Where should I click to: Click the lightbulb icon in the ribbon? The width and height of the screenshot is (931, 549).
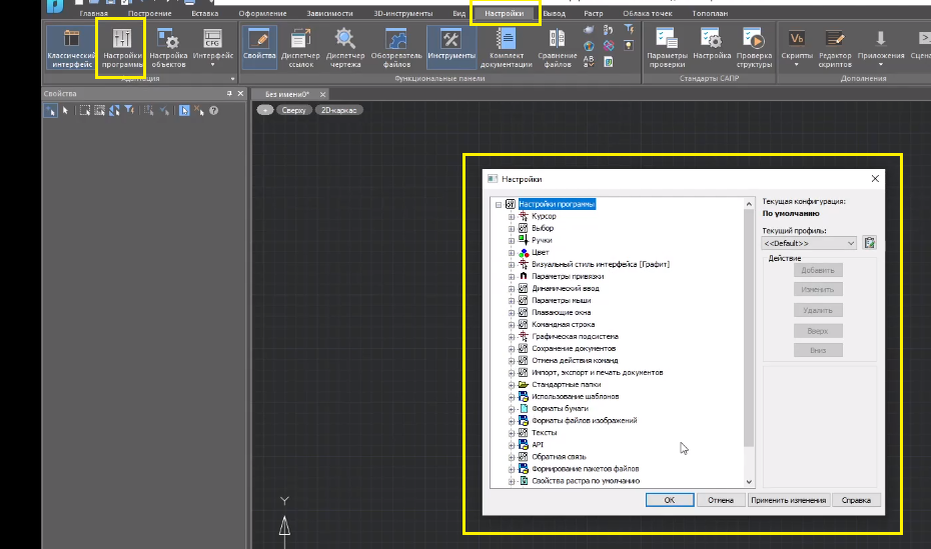pyautogui.click(x=629, y=46)
